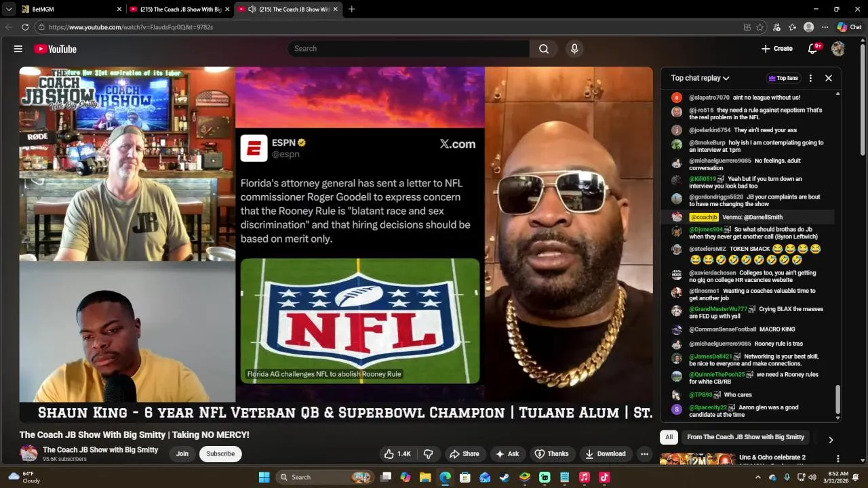
Task: Download the video
Action: pyautogui.click(x=606, y=454)
